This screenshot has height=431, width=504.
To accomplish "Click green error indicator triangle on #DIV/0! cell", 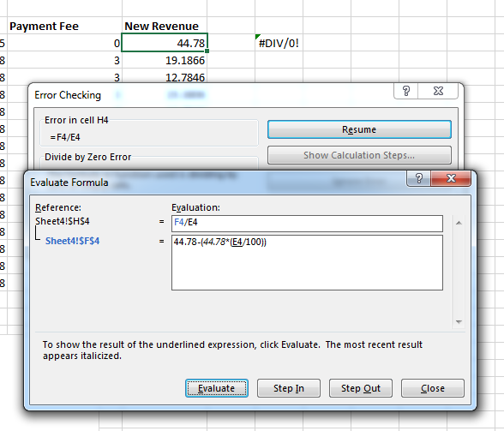I will (x=257, y=37).
